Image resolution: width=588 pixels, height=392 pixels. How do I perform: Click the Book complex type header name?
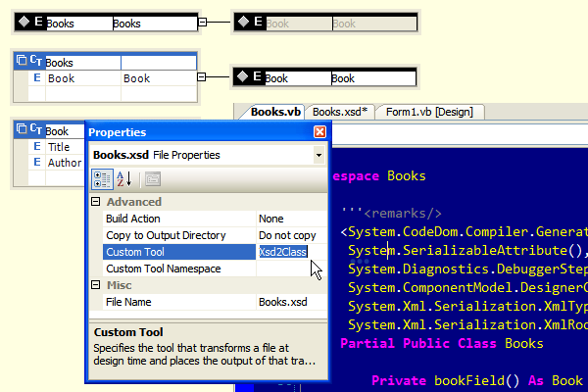point(65,131)
